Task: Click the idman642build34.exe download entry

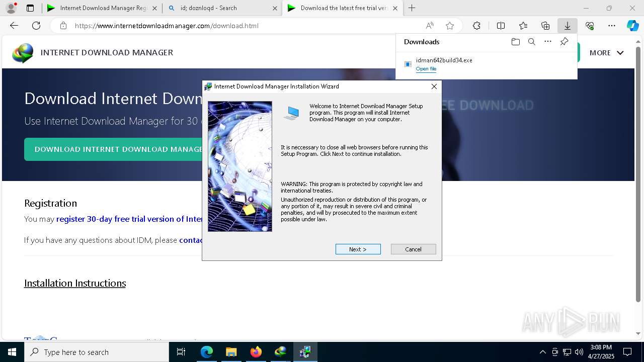Action: 486,64
